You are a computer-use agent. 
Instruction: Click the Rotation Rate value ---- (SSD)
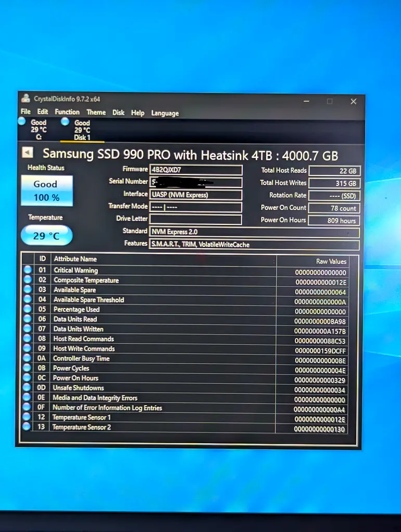[334, 196]
